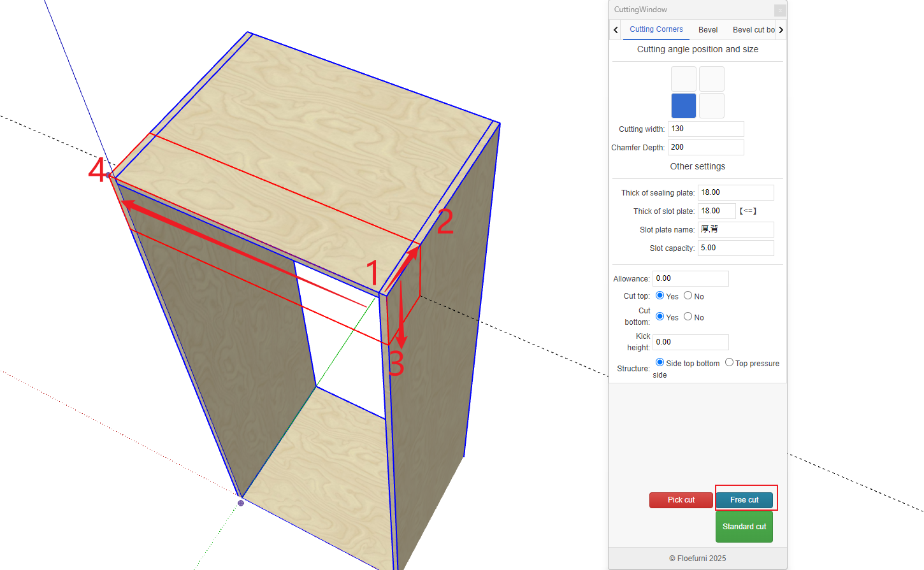Select the top-right corner position square

pyautogui.click(x=711, y=79)
